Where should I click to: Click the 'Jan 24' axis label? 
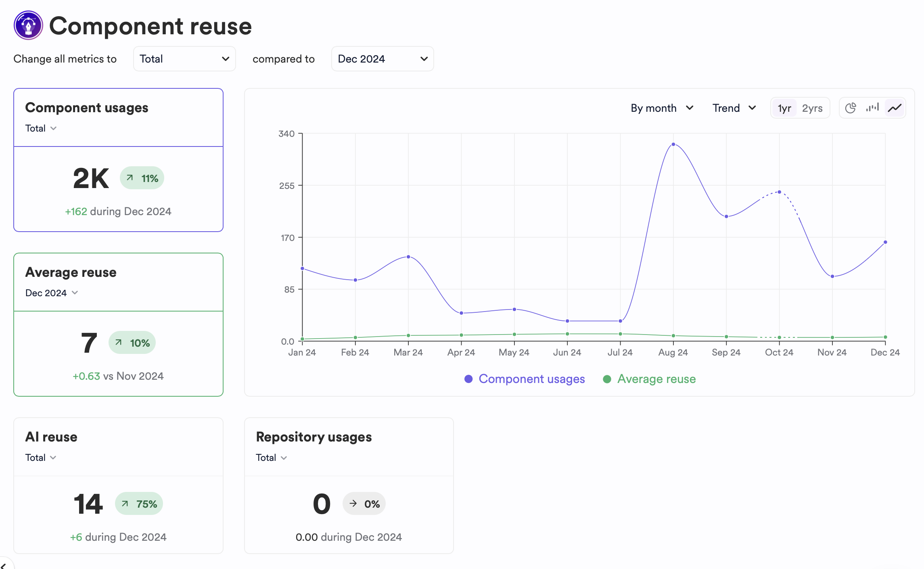pyautogui.click(x=302, y=352)
